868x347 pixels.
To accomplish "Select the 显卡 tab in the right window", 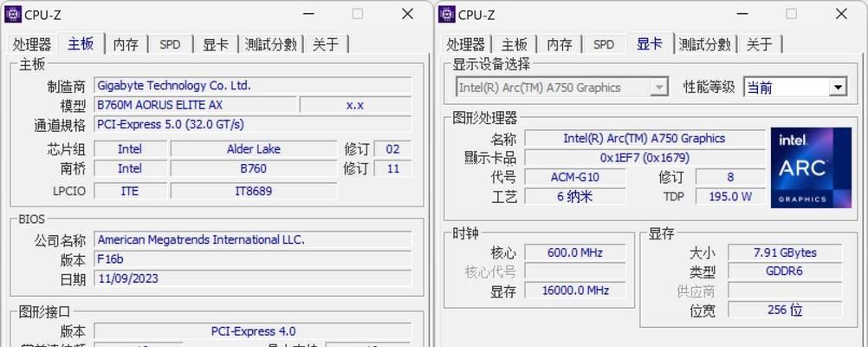I will pyautogui.click(x=650, y=43).
